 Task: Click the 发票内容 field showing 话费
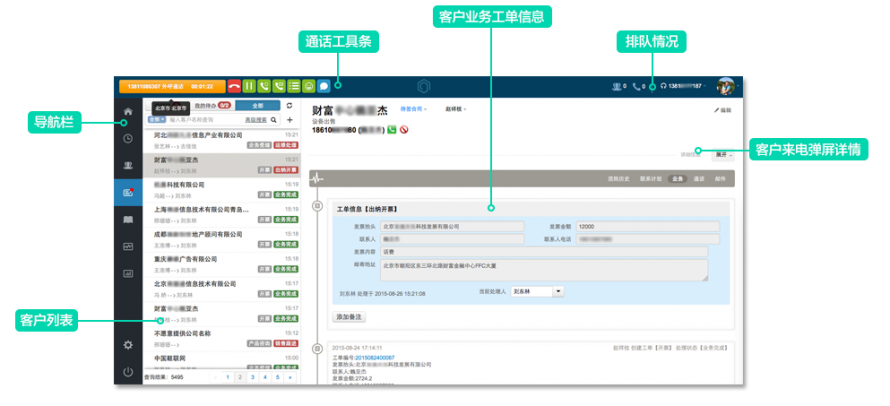point(544,251)
